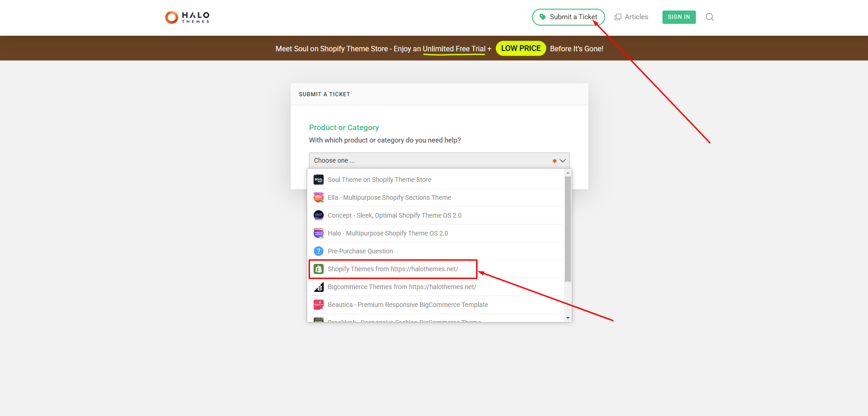Viewport: 868px width, 416px height.
Task: Choose Halo - Multipurpose Shopify Theme OS 2.0
Action: pos(436,233)
